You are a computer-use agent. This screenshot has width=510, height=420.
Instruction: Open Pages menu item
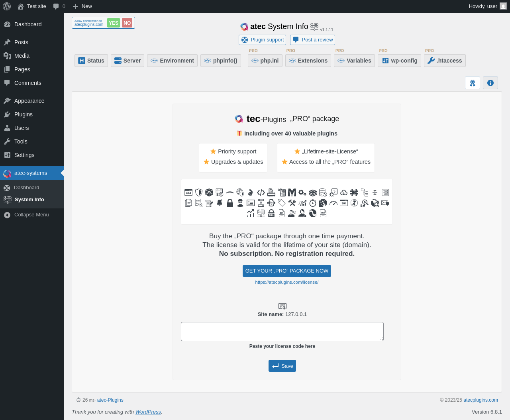tap(32, 69)
